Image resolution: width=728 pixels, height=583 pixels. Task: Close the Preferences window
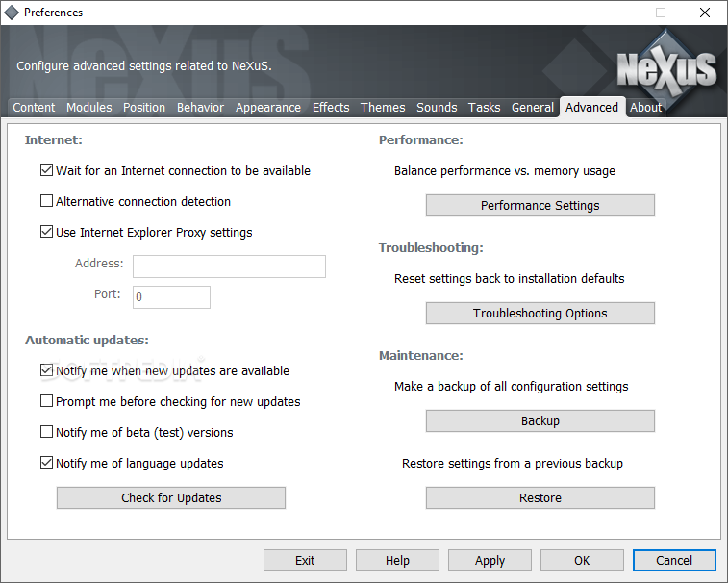tap(705, 13)
